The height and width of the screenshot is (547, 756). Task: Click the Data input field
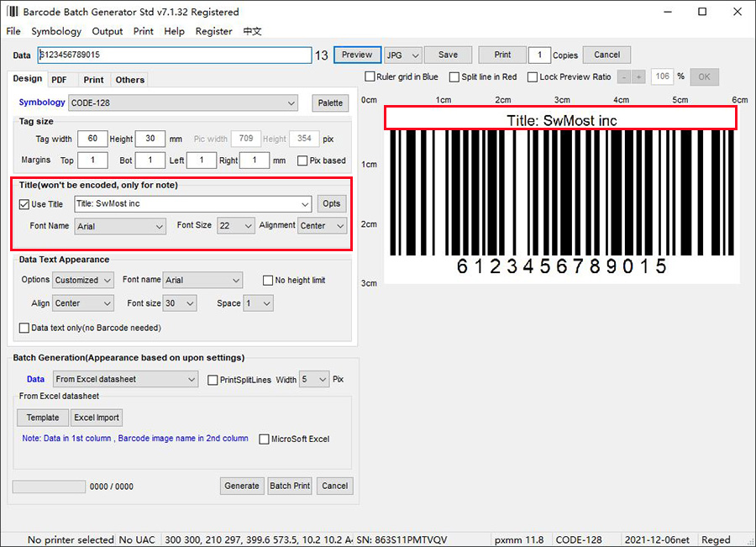click(175, 55)
